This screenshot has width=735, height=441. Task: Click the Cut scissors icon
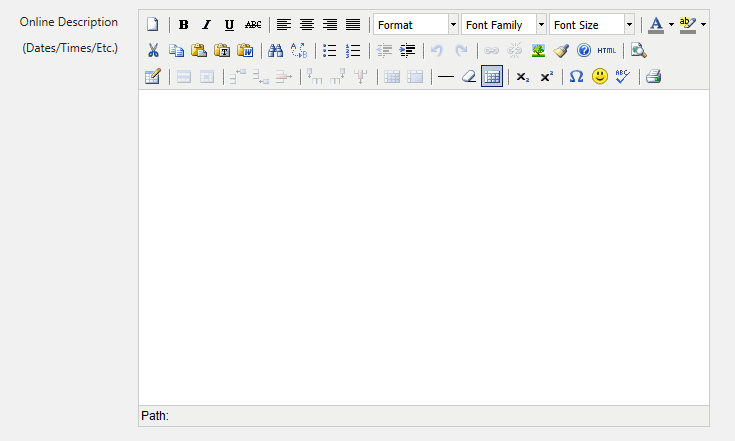coord(153,50)
